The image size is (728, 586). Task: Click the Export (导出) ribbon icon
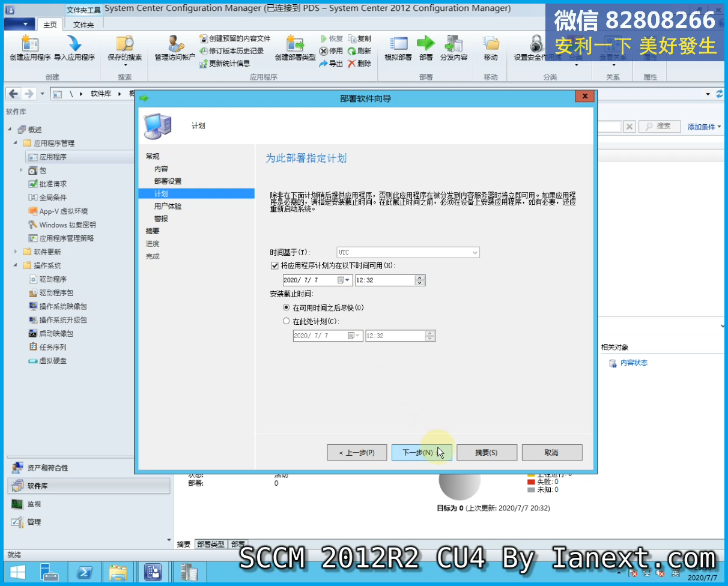pos(331,64)
